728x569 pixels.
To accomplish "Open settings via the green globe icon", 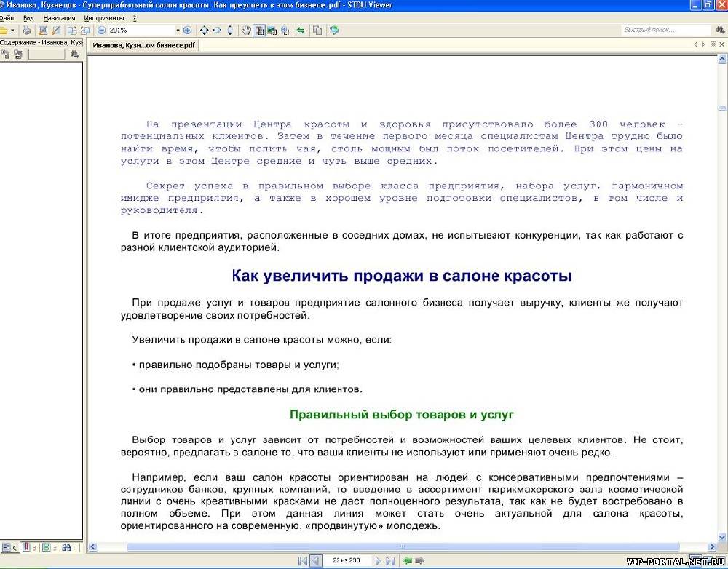I will coord(334,30).
